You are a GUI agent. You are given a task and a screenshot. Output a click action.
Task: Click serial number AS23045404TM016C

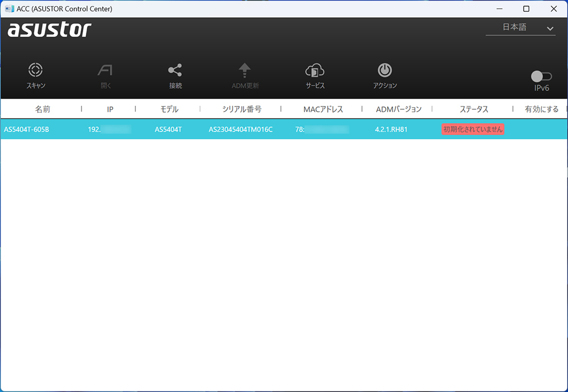point(241,129)
